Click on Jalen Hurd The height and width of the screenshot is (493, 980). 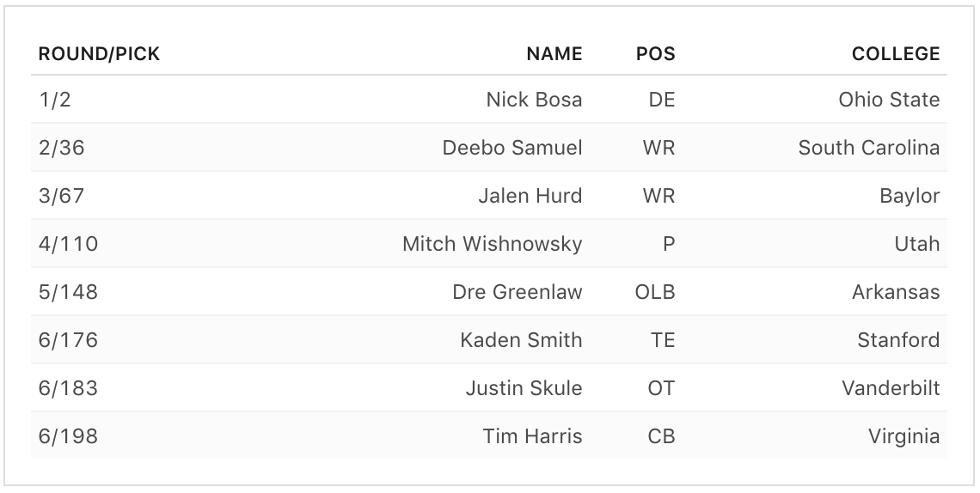[x=530, y=196]
